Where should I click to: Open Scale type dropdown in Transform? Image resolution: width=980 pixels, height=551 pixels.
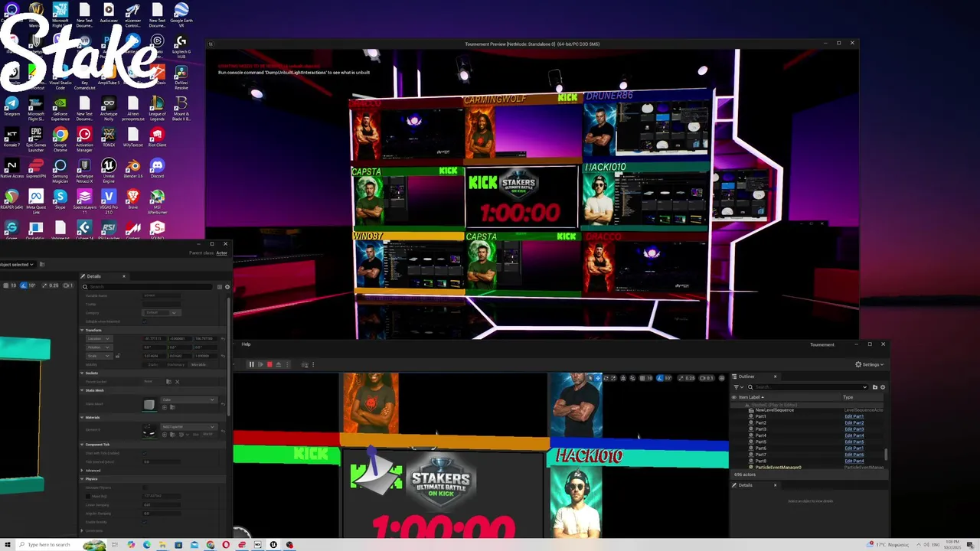97,356
